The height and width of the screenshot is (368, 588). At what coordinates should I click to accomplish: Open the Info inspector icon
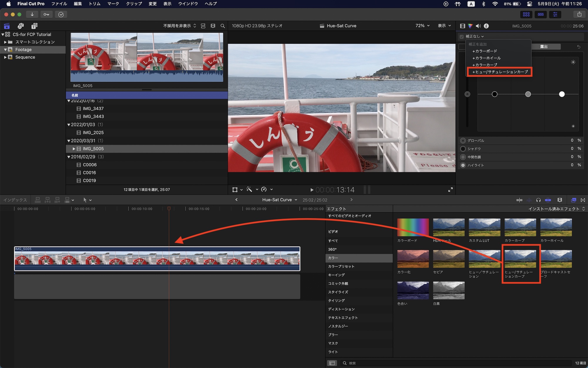[486, 26]
